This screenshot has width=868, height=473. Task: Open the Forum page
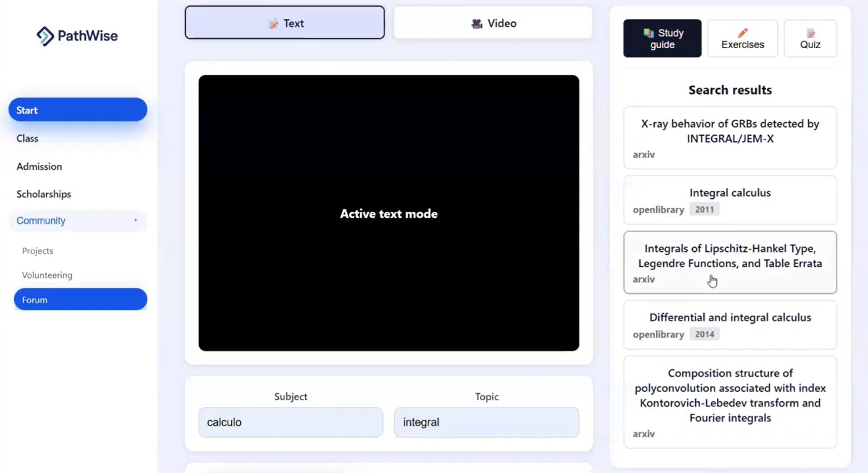coord(80,299)
